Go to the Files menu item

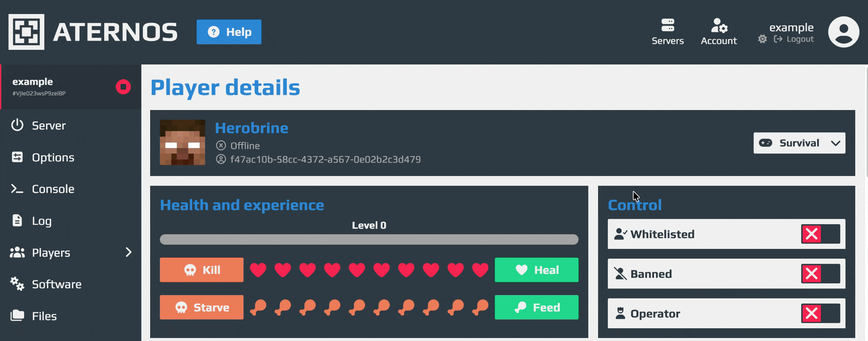[x=44, y=316]
